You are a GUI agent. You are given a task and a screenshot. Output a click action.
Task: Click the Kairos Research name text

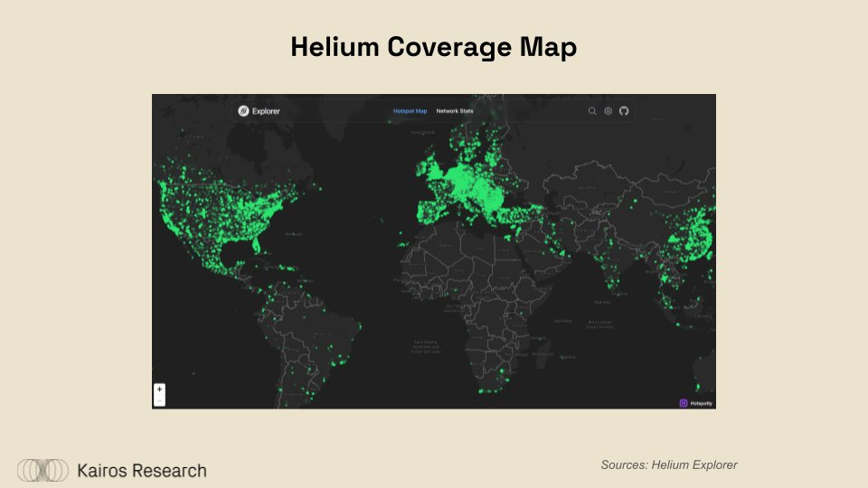(x=142, y=471)
